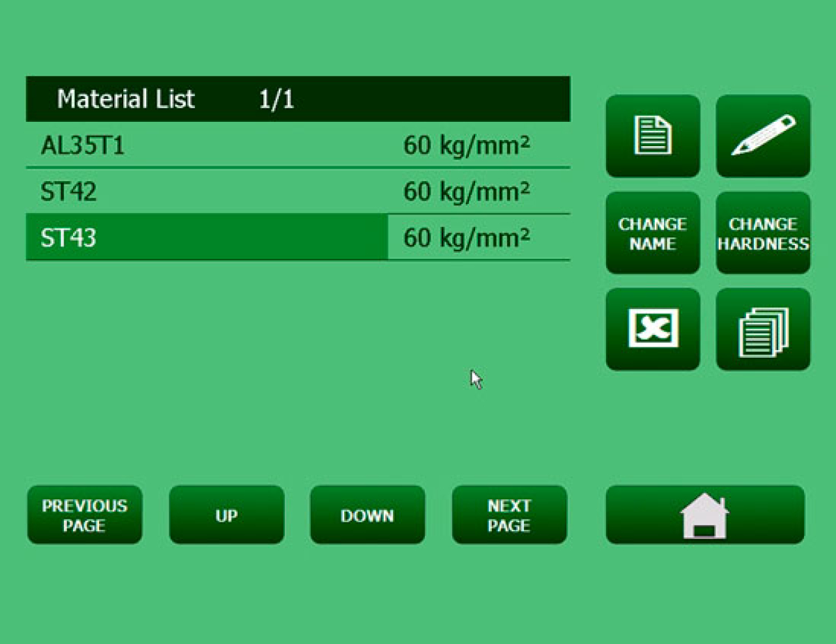Click the 60 kg/mm² value for ST42
Screen dimensions: 836x644
(x=467, y=191)
